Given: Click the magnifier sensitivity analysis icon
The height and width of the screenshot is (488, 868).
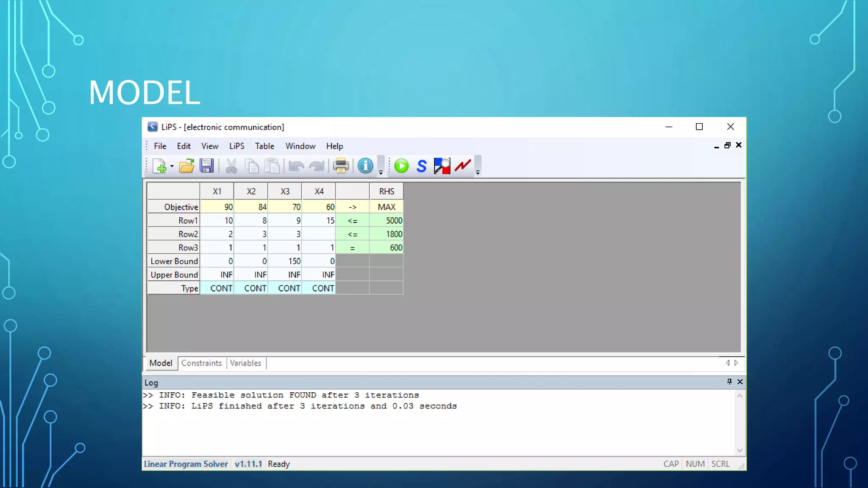Looking at the screenshot, I should click(x=442, y=166).
